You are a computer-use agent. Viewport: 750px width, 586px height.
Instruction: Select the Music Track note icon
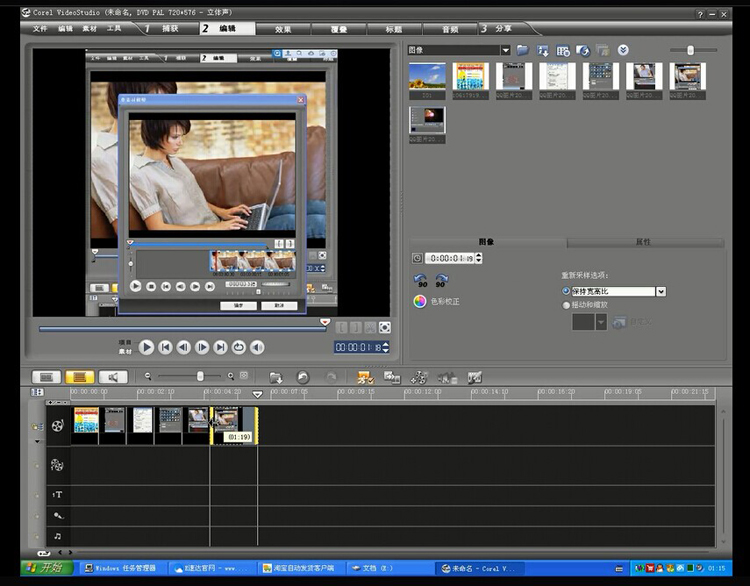[58, 536]
